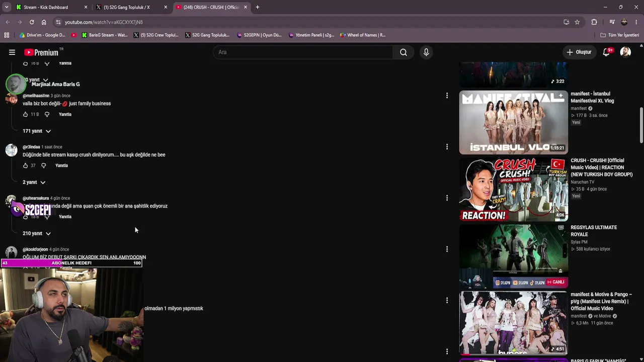
Task: Open the S2GEPIN | Oyun bookmark
Action: [x=259, y=35]
